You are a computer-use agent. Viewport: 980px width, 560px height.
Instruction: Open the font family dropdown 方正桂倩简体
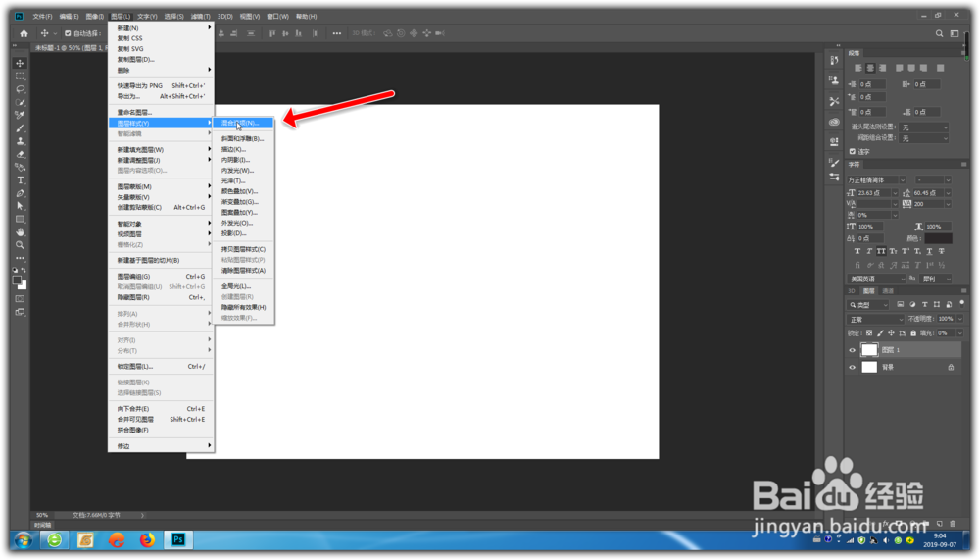pos(876,180)
